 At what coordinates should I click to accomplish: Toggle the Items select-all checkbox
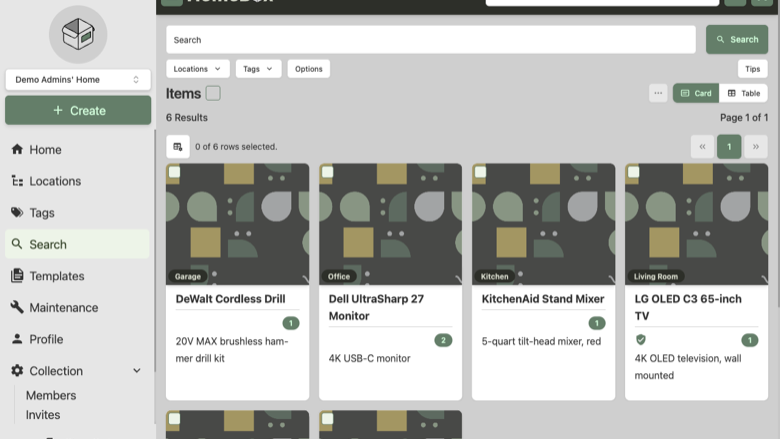tap(213, 93)
